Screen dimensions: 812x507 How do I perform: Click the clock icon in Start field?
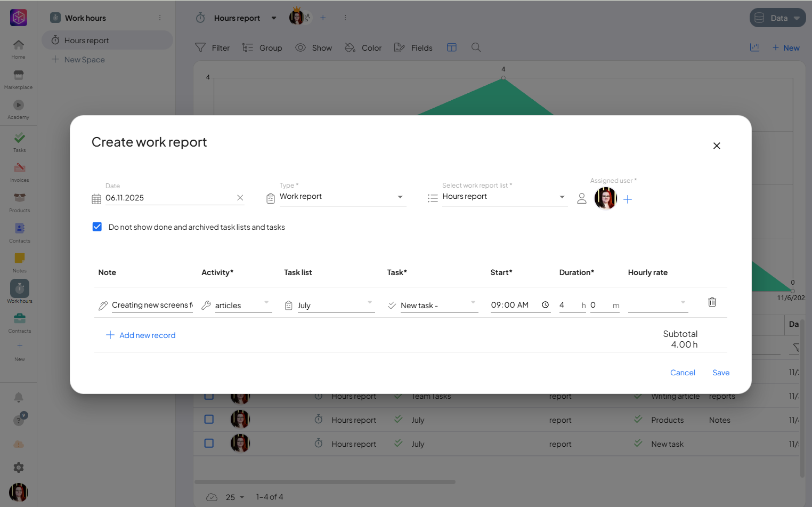click(545, 305)
